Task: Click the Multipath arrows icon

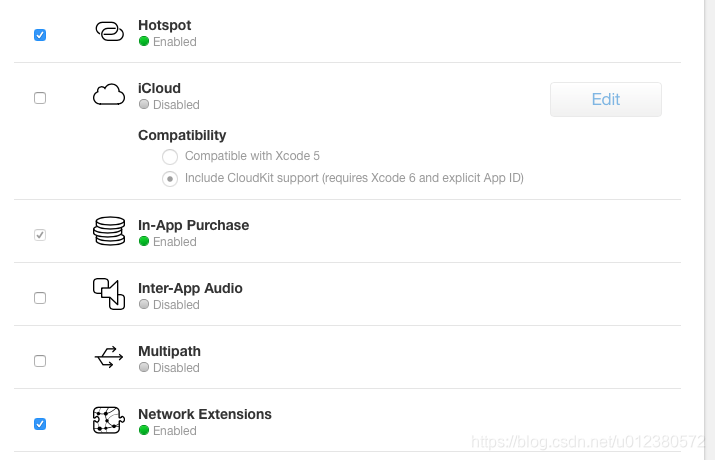Action: pos(109,357)
